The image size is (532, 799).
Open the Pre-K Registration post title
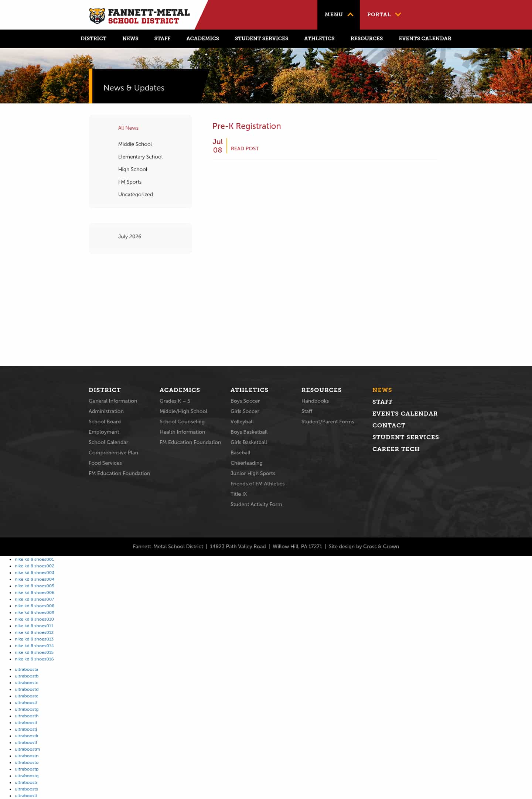247,126
